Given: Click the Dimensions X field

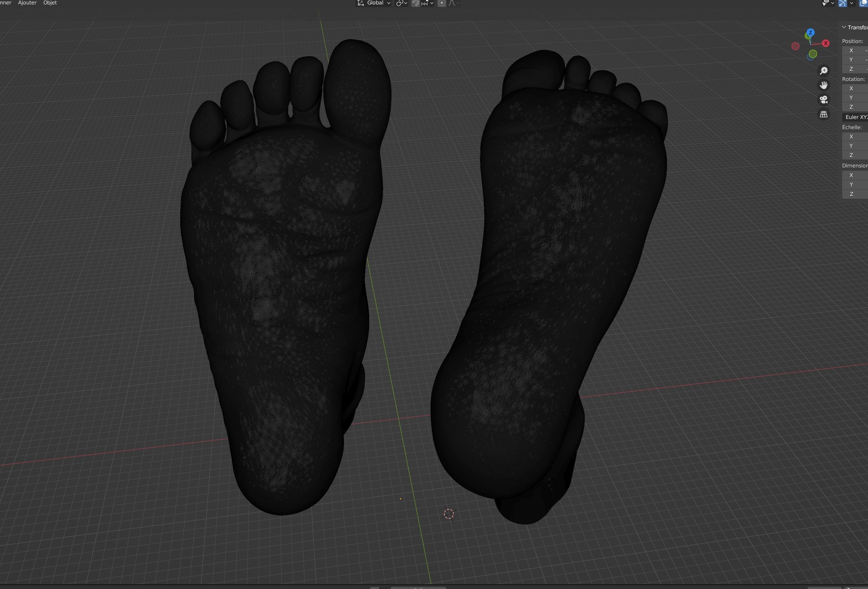Looking at the screenshot, I should tap(855, 175).
